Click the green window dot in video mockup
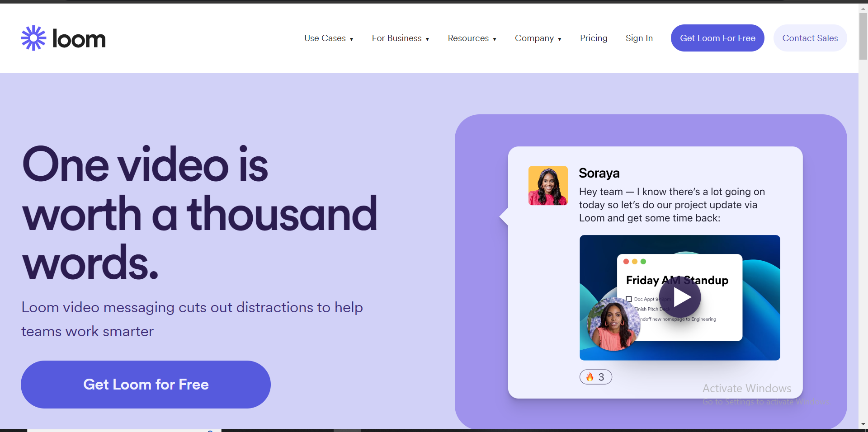 (x=643, y=262)
